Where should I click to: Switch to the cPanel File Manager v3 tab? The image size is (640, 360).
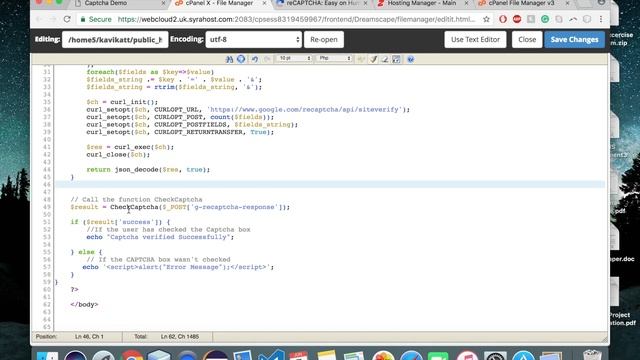coord(521,3)
